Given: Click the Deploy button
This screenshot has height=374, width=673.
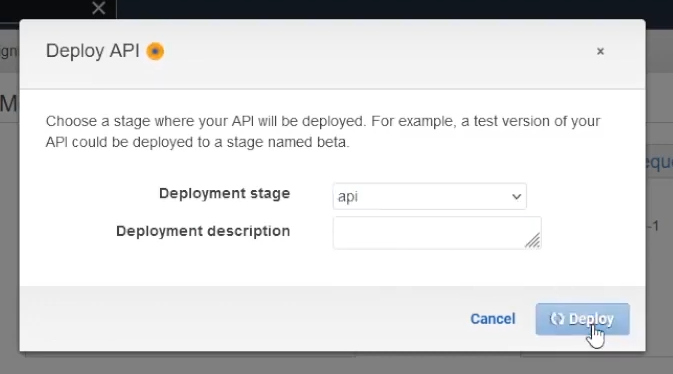Looking at the screenshot, I should point(582,319).
